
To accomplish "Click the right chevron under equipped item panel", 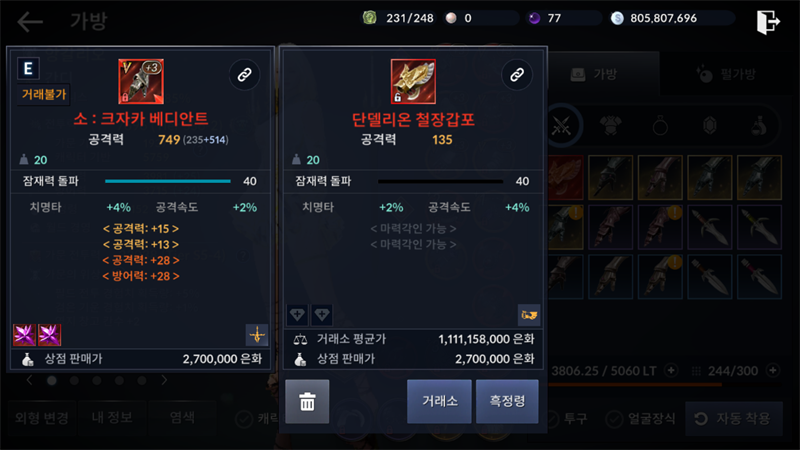I will 164,380.
